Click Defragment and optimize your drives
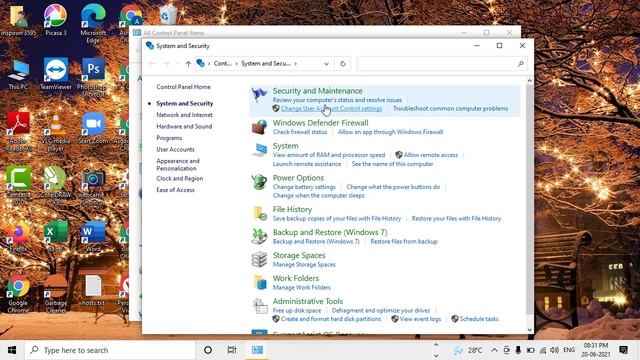The image size is (640, 360). point(380,311)
